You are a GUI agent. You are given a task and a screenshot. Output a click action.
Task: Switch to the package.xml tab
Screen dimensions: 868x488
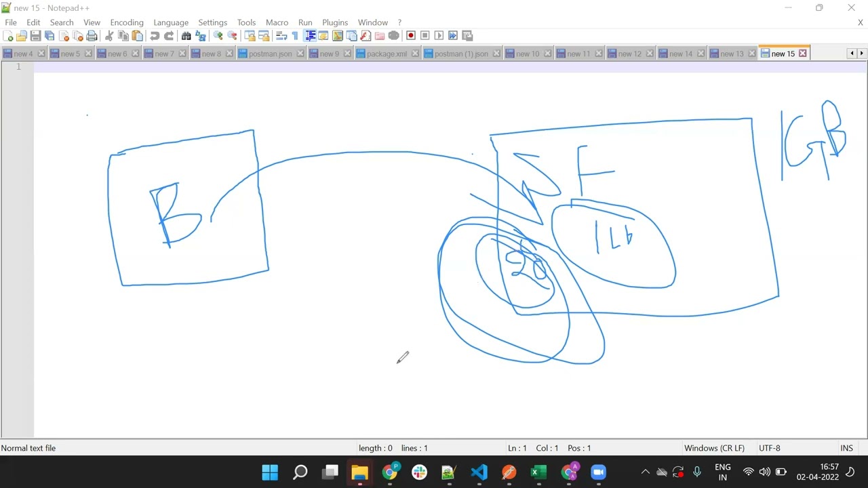click(387, 54)
